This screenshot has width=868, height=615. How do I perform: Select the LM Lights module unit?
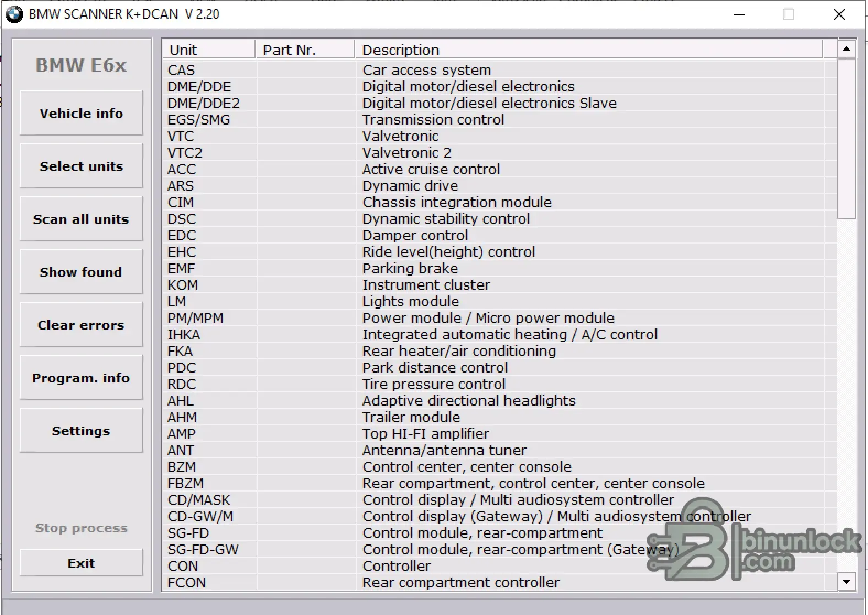tap(500, 301)
